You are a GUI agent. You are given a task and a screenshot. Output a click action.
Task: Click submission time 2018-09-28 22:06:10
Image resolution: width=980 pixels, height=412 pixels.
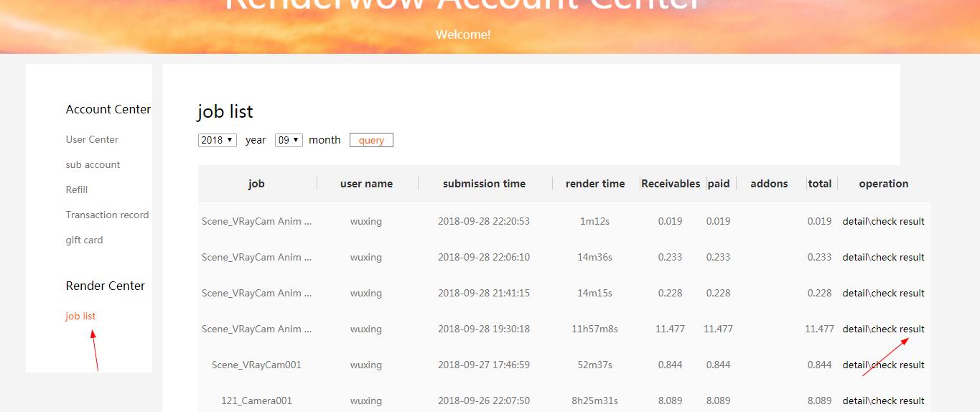[484, 257]
